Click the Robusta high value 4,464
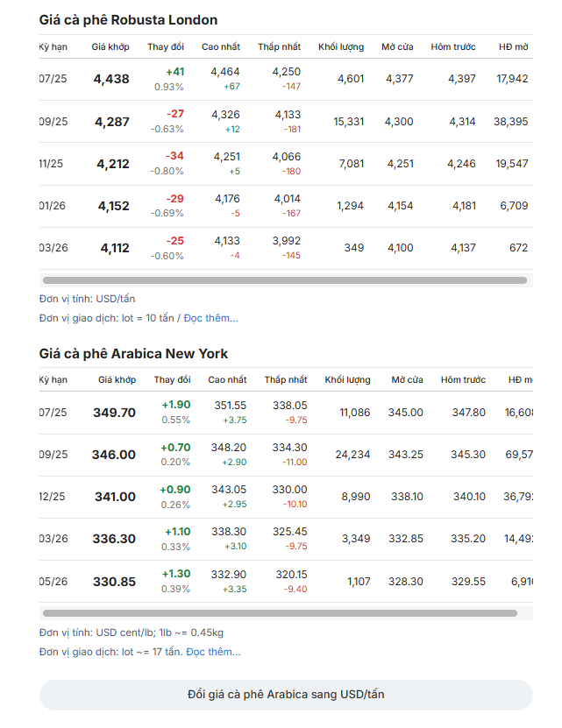The image size is (562, 728). click(x=225, y=72)
